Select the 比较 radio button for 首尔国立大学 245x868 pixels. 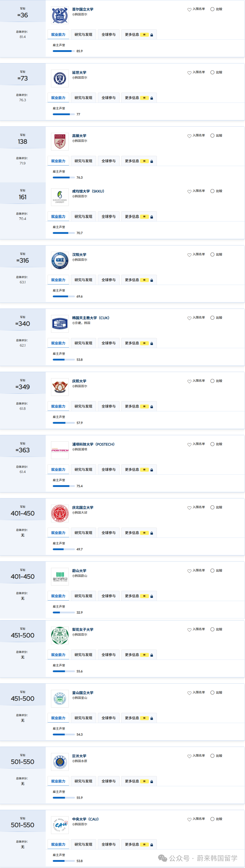[x=212, y=9]
